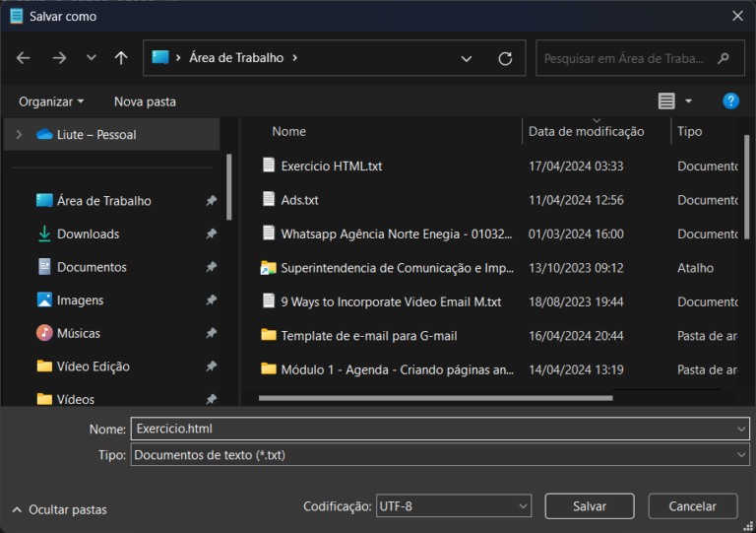Viewport: 756px width, 533px height.
Task: Open the Organizar menu
Action: click(51, 101)
